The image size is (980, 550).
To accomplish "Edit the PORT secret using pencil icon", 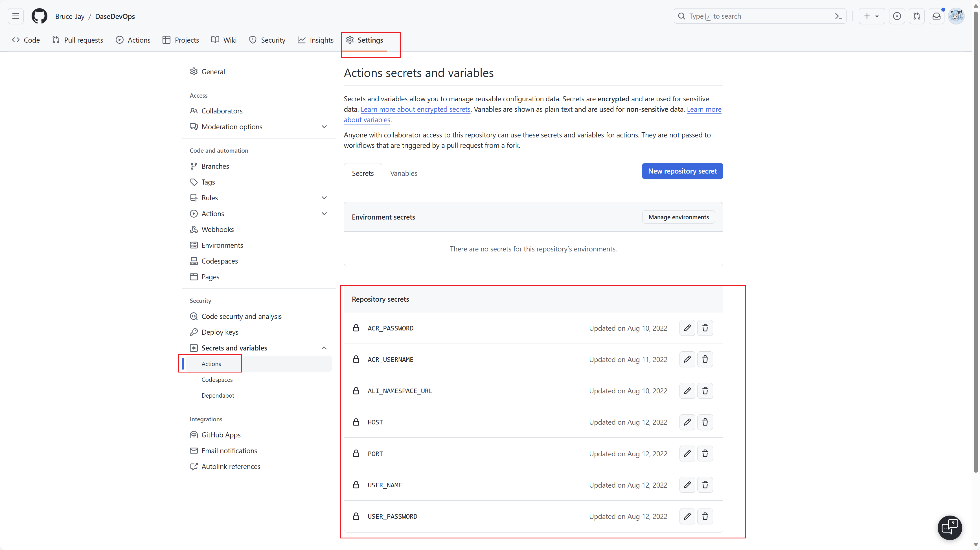I will [687, 453].
